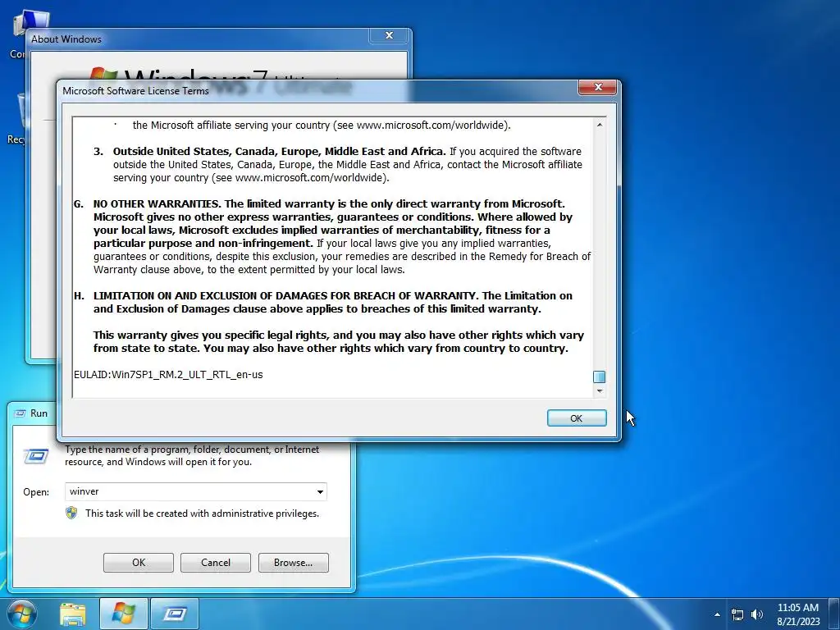Open Windows Explorer from the taskbar
This screenshot has height=630, width=840.
[x=73, y=614]
